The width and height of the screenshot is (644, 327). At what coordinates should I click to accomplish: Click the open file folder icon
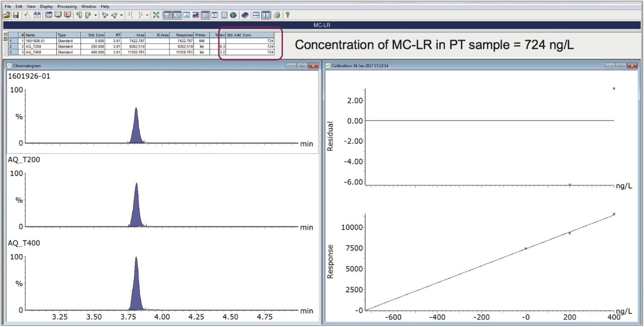click(x=7, y=15)
